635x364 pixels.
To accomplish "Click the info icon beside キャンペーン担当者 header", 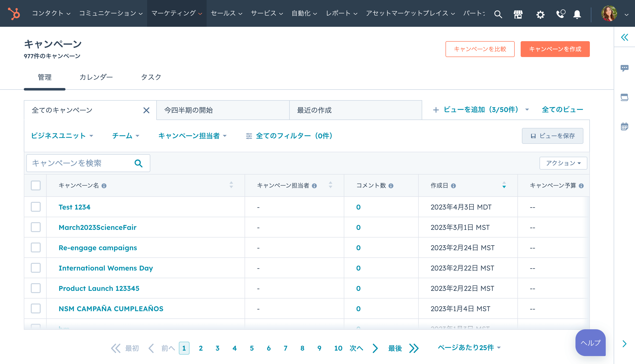I will click(314, 186).
